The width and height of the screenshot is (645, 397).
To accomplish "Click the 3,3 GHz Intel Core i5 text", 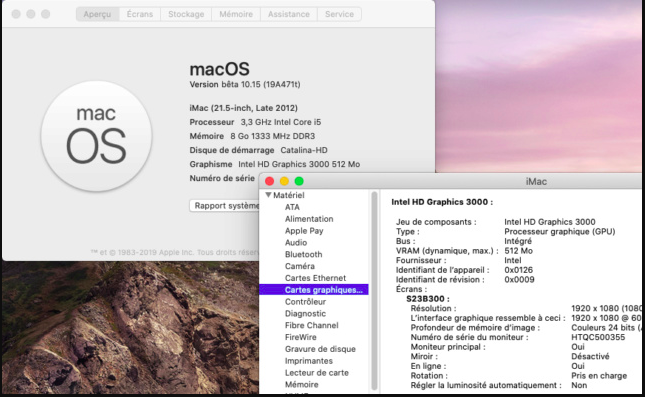I will pos(281,122).
